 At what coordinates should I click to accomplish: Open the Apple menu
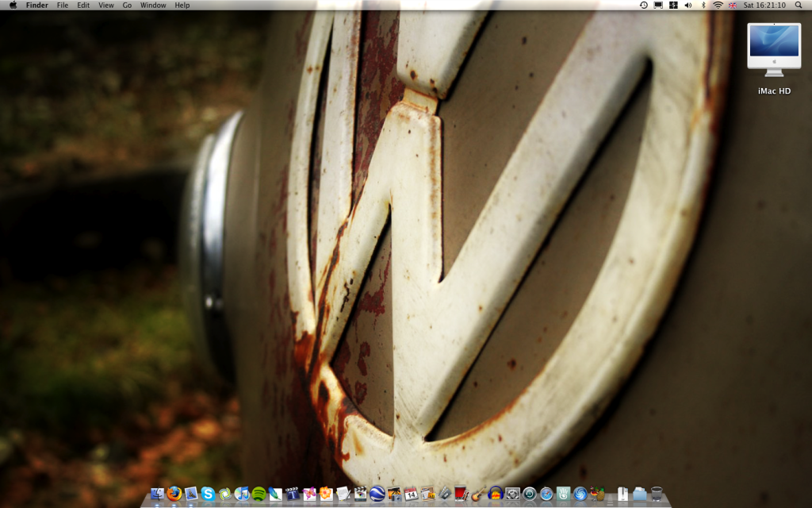click(x=13, y=6)
